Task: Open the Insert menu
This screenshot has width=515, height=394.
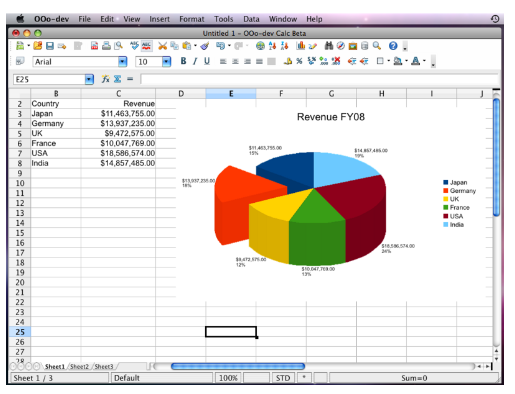Action: 159,19
